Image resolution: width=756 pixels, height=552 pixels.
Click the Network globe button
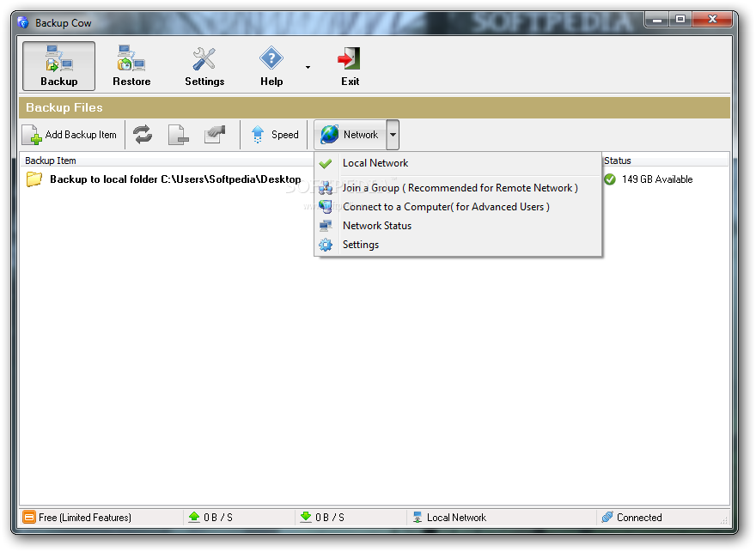click(350, 135)
